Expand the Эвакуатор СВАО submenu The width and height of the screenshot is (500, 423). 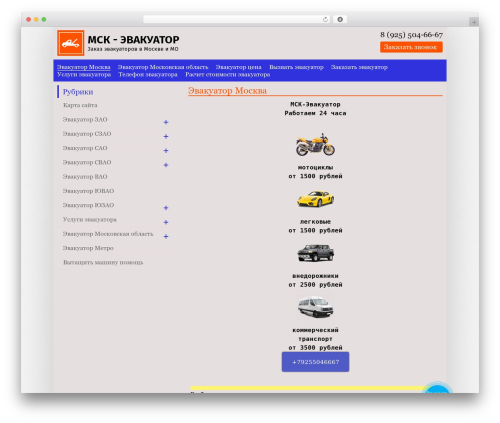coord(166,165)
